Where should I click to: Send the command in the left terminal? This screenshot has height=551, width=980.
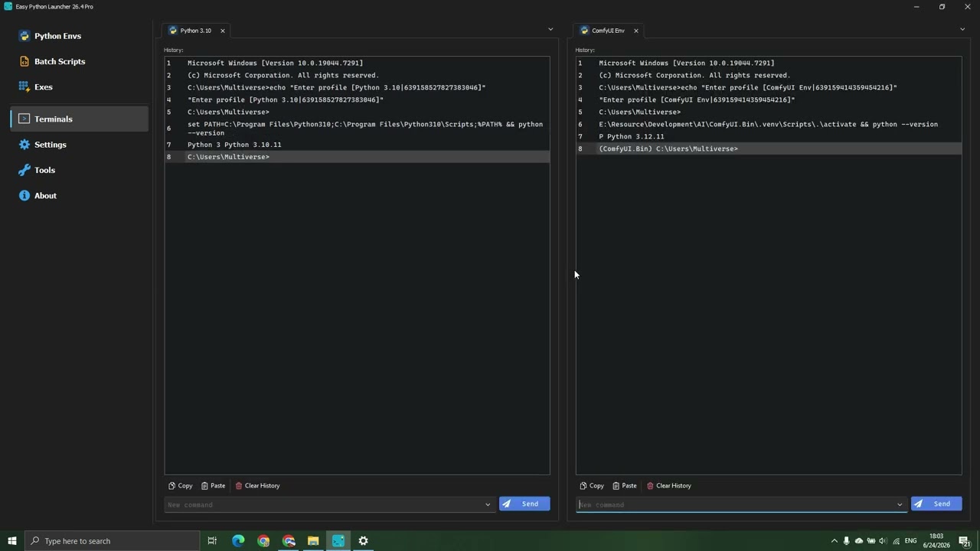pyautogui.click(x=524, y=504)
